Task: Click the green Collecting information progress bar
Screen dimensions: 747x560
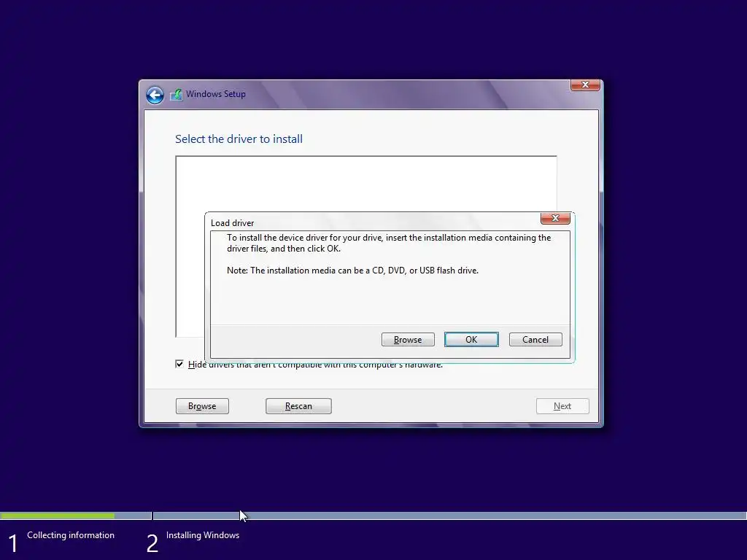Action: [x=57, y=516]
